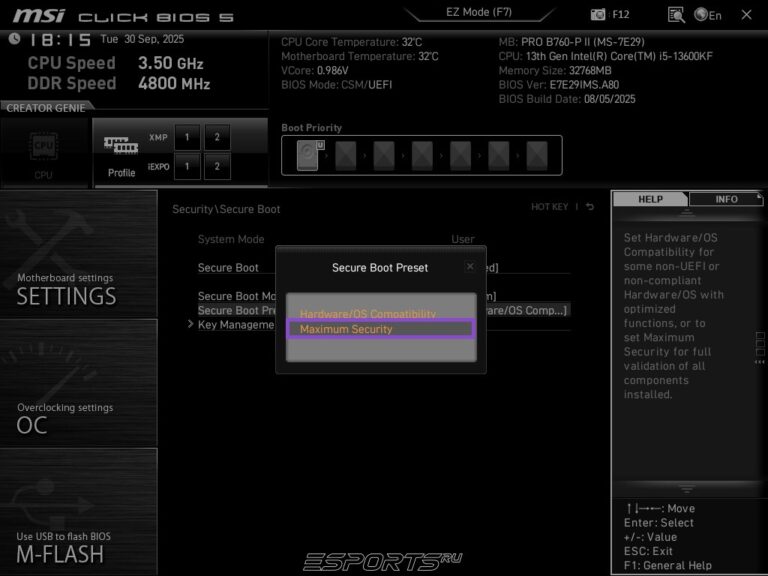Open the OC overclocking settings section
Image resolution: width=768 pixels, height=576 pixels.
[78, 383]
